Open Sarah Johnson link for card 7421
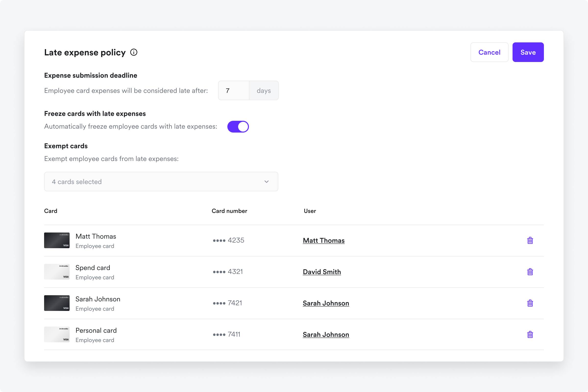The image size is (588, 392). [326, 303]
